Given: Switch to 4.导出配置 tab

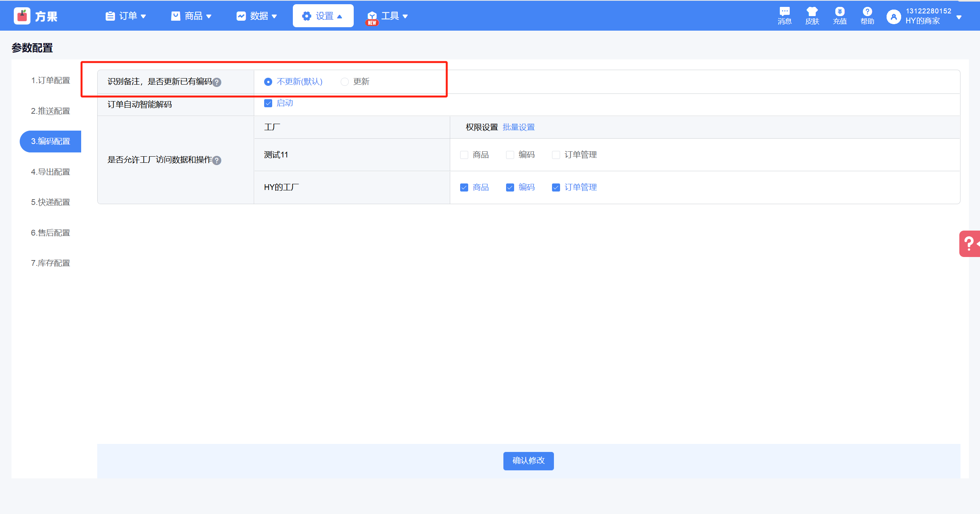Looking at the screenshot, I should 51,172.
